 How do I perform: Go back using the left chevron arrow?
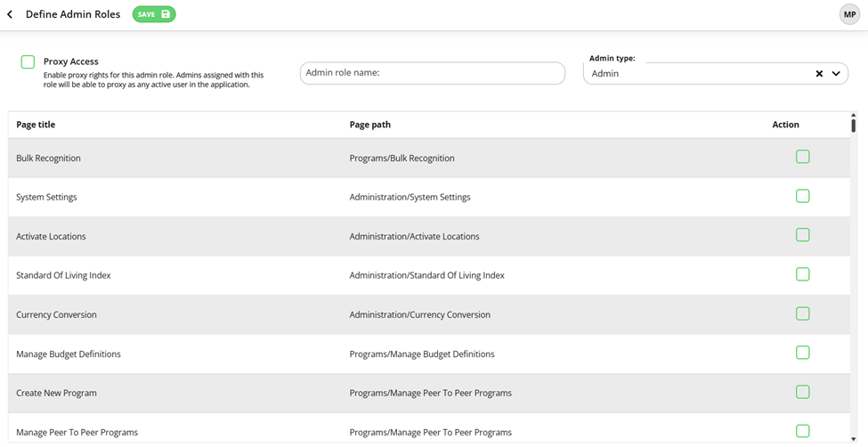(x=10, y=14)
